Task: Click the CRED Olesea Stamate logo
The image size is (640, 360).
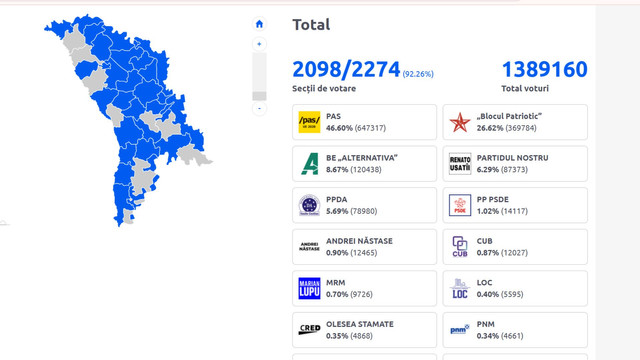Action: pos(309,330)
